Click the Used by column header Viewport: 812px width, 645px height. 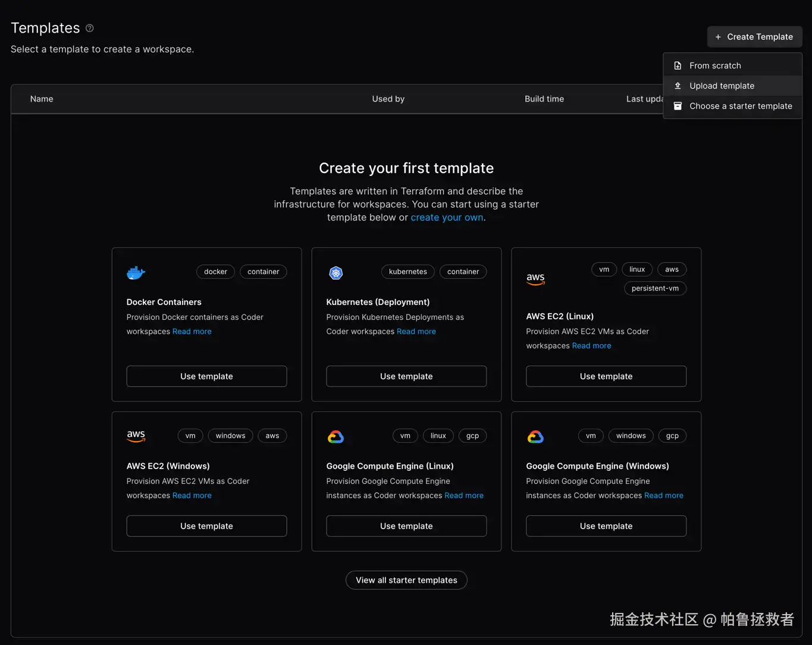pyautogui.click(x=388, y=99)
